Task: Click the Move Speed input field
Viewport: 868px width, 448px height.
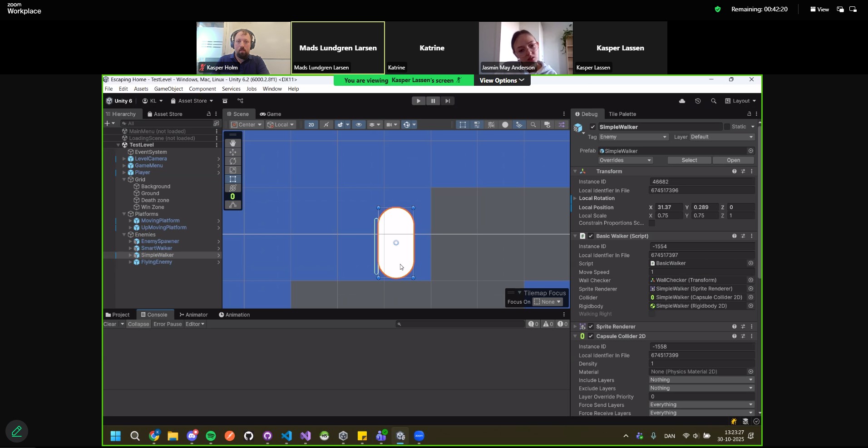Action: [x=701, y=272]
